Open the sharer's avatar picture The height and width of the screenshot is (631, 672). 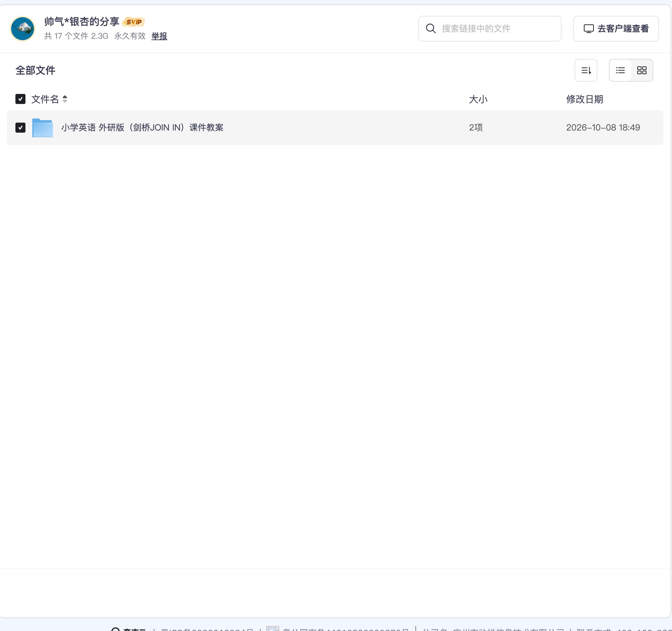point(23,29)
